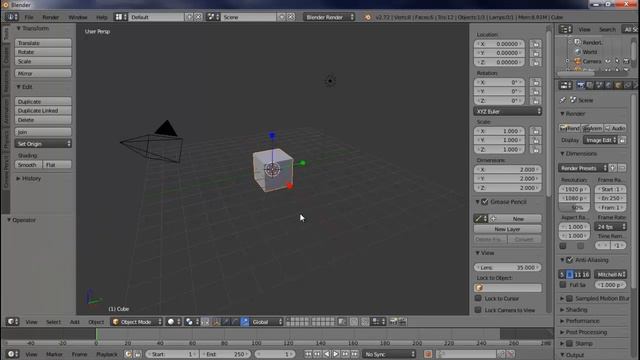This screenshot has width=640, height=360.
Task: Toggle the Anti-Aliasing checkbox
Action: click(569, 260)
